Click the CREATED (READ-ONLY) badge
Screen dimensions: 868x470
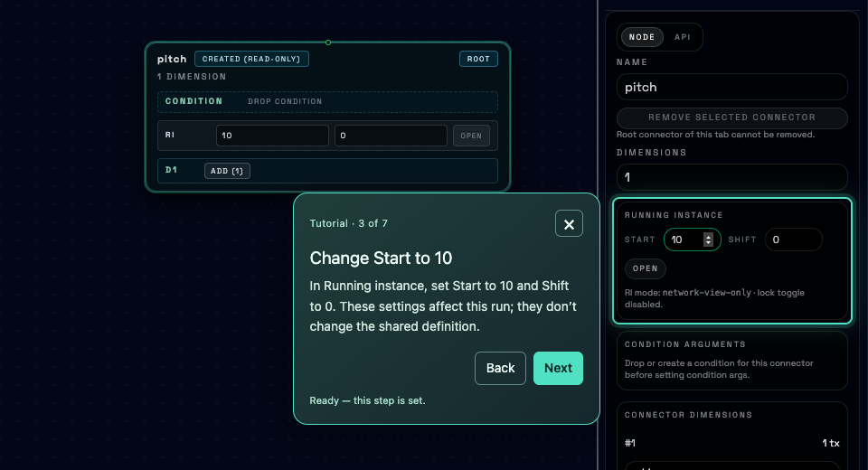tap(251, 59)
